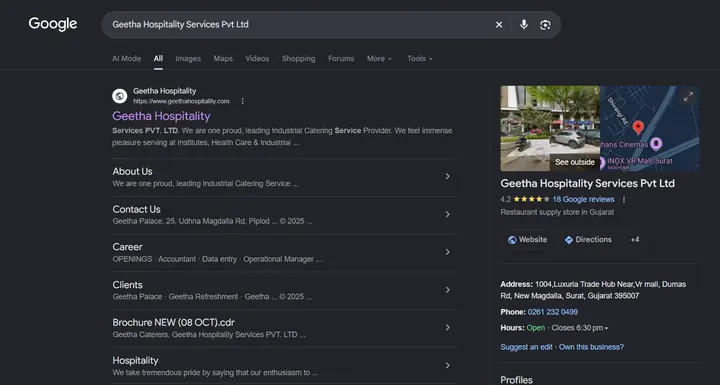The height and width of the screenshot is (385, 720).
Task: Expand the map with the fullscreen arrows icon
Action: 688,97
